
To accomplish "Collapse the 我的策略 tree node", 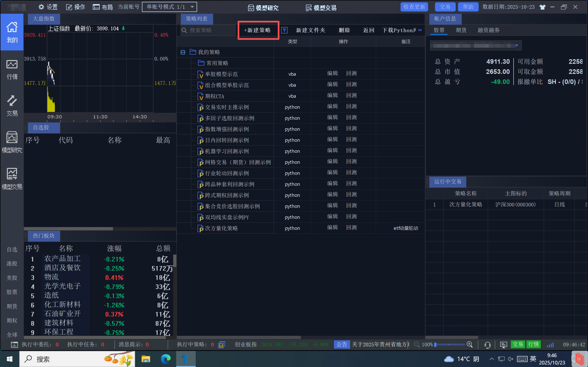I will point(183,52).
